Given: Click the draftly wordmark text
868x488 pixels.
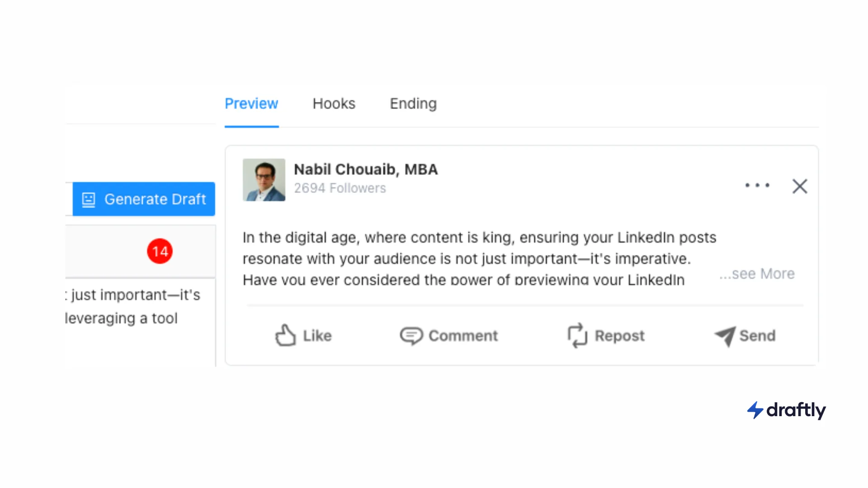Looking at the screenshot, I should point(796,410).
